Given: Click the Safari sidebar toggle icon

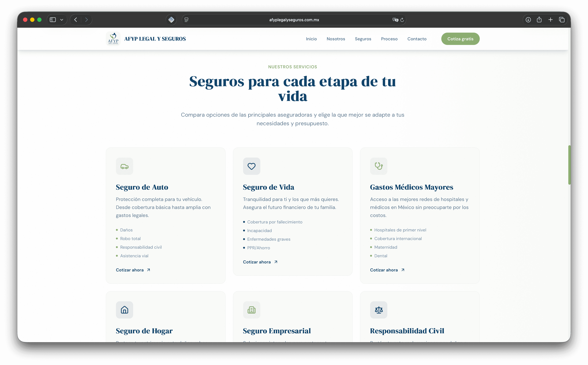Looking at the screenshot, I should tap(53, 20).
